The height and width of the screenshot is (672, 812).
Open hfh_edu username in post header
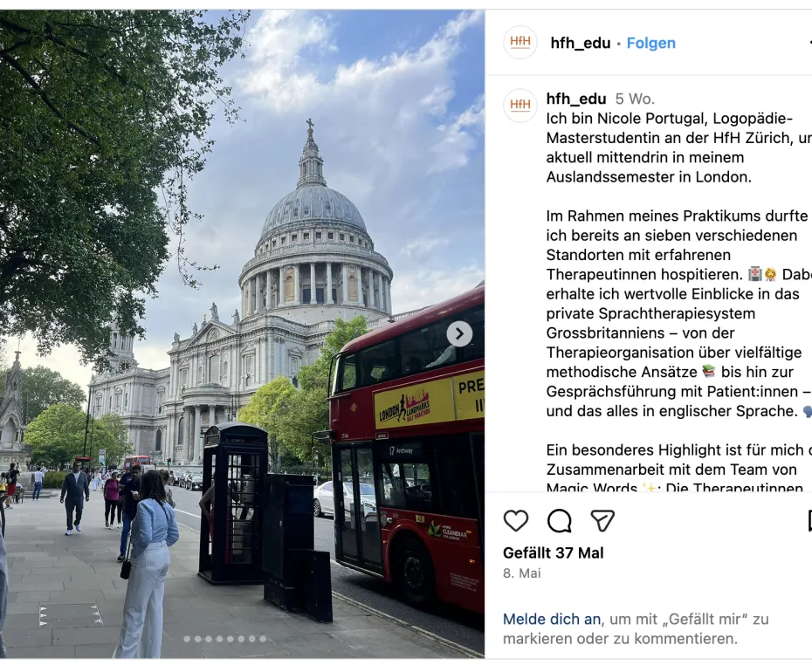(x=581, y=43)
